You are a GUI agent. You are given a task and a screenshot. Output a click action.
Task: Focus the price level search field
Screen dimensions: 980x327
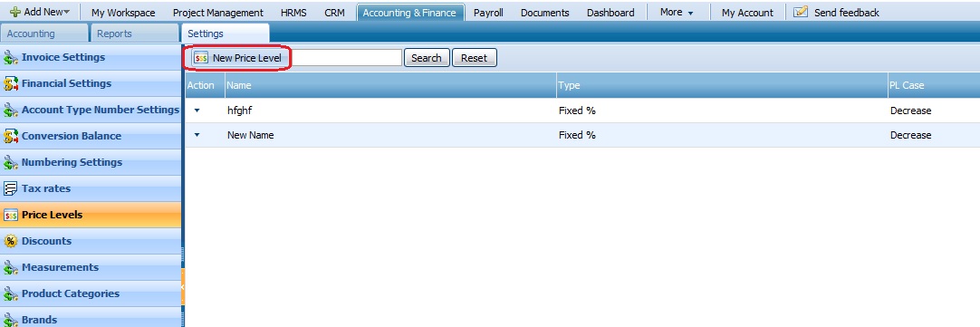[346, 58]
